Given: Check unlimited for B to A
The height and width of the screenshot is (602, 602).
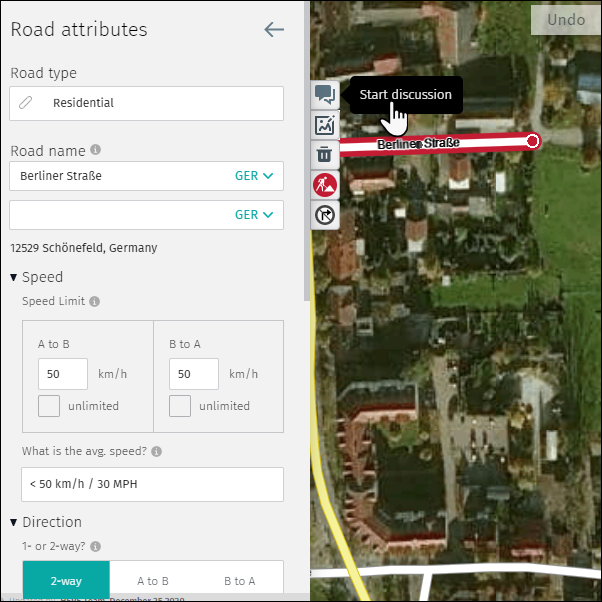Looking at the screenshot, I should pos(180,406).
